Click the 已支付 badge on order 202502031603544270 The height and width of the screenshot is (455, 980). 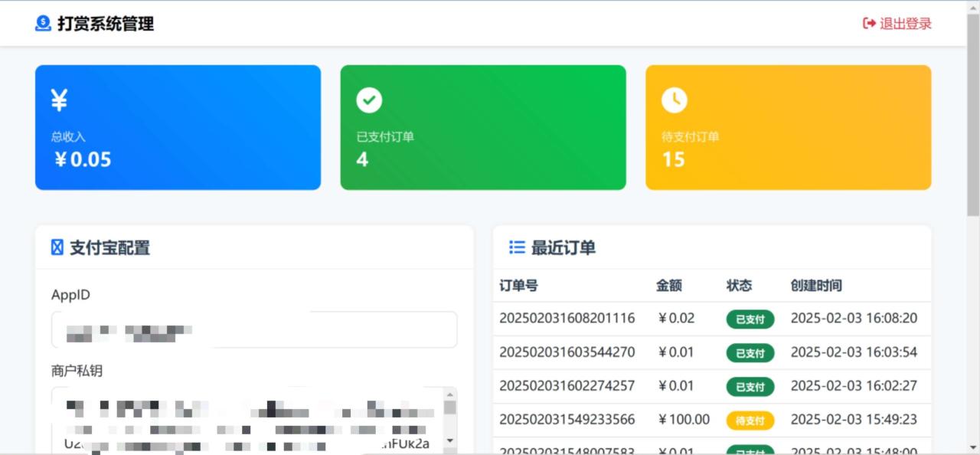tap(750, 353)
